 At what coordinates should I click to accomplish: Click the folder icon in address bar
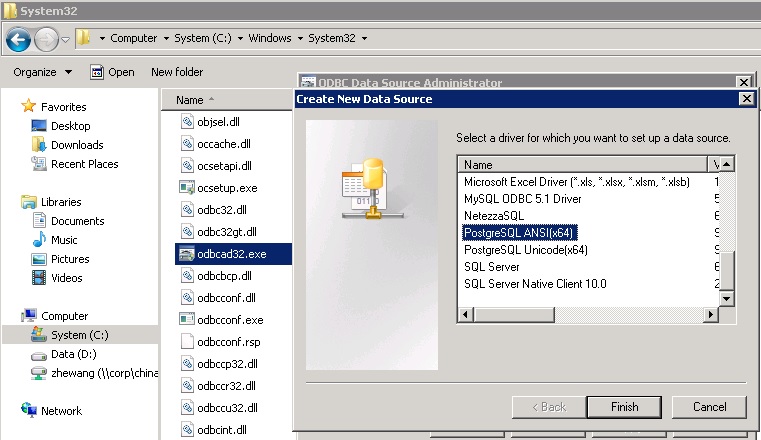point(83,38)
